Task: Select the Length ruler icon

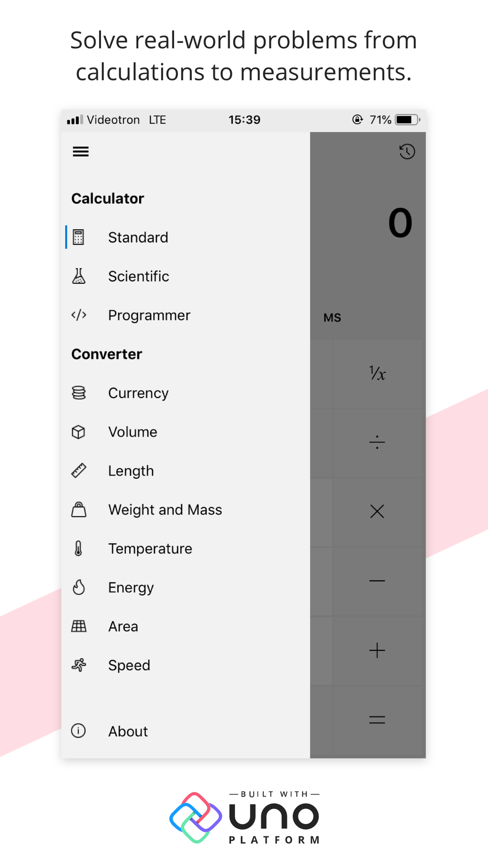Action: pos(79,471)
